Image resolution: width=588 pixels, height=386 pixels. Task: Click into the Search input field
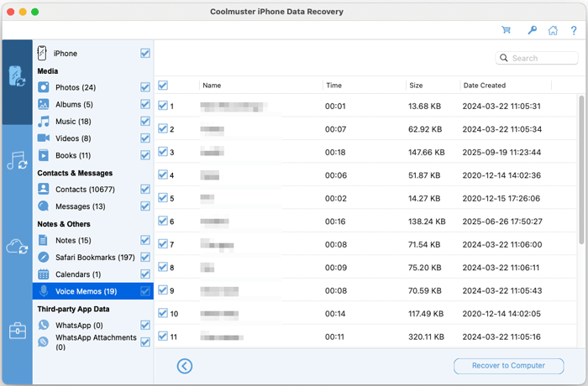pyautogui.click(x=537, y=58)
